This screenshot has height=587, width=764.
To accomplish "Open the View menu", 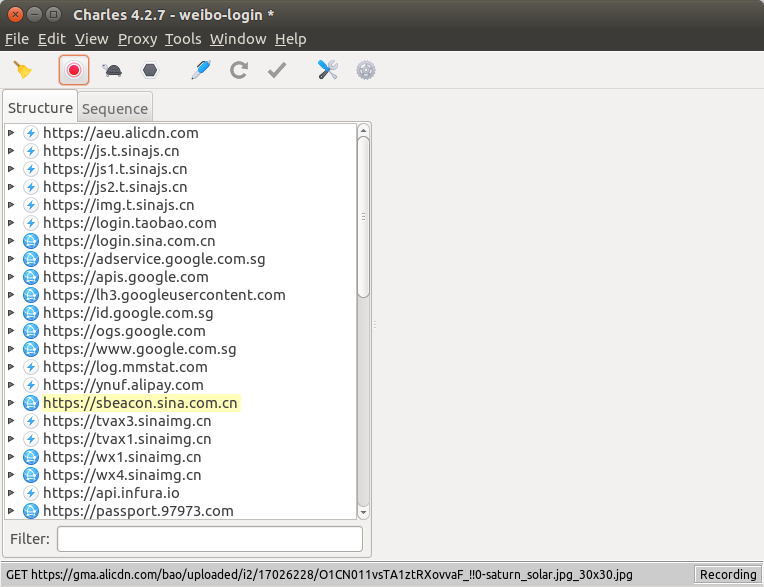I will [x=92, y=39].
